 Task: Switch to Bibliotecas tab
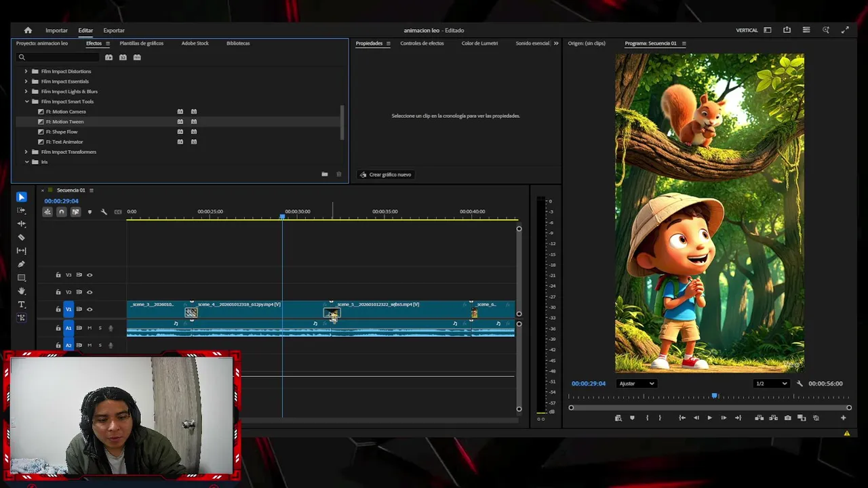238,43
